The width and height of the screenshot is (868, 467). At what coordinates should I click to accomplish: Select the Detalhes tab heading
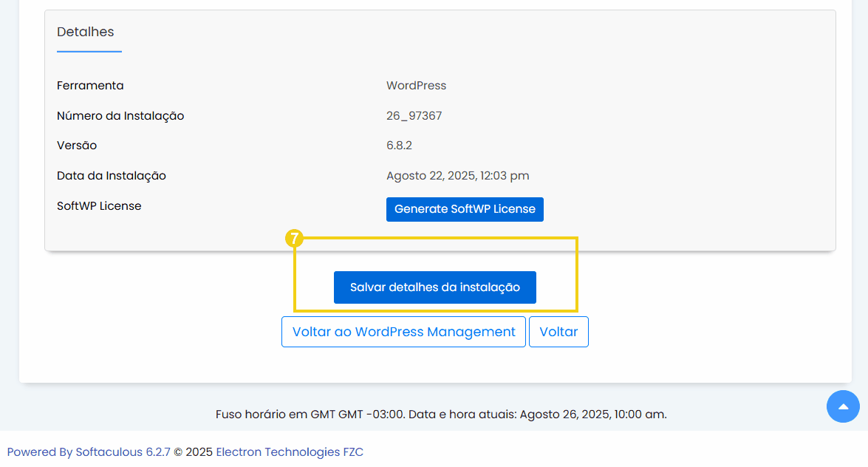[x=86, y=32]
